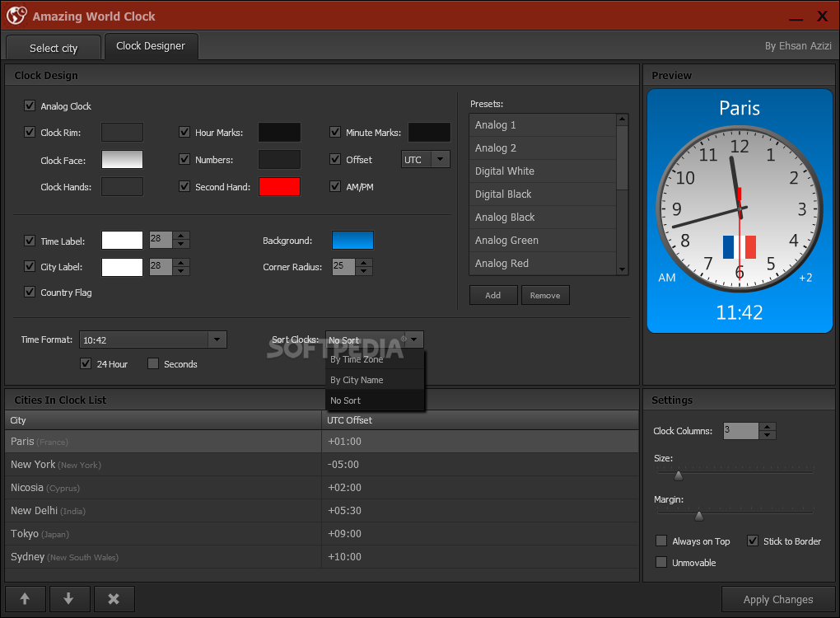
Task: Enable the Seconds checkbox
Action: point(153,364)
